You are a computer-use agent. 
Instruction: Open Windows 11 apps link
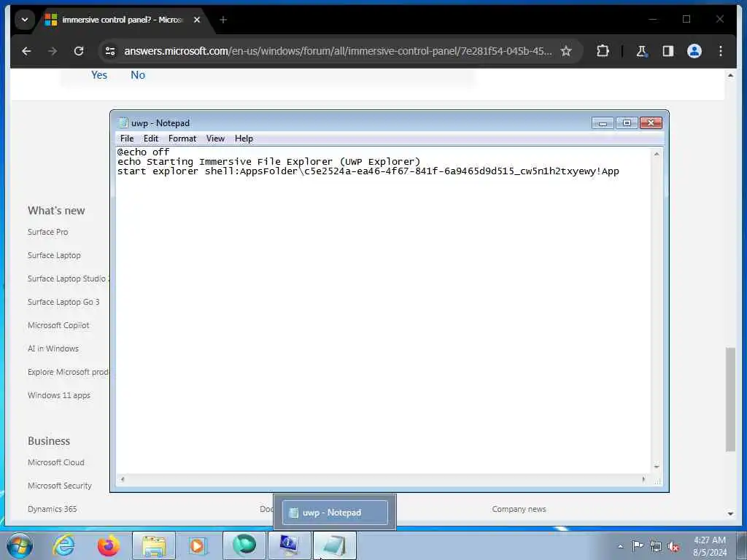(x=58, y=395)
